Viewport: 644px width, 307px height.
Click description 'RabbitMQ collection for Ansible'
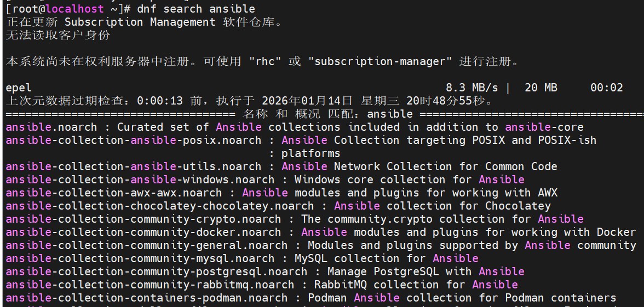click(416, 285)
